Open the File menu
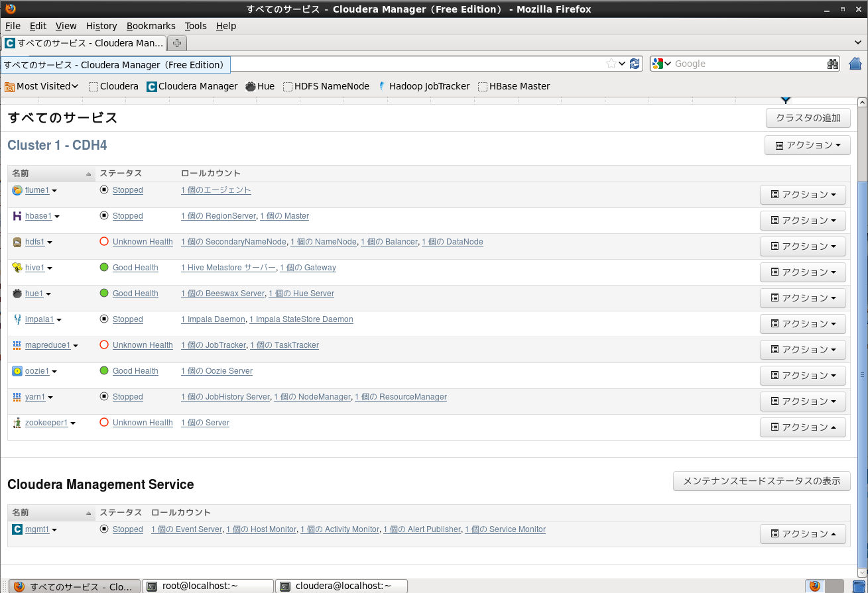The image size is (868, 593). 13,26
